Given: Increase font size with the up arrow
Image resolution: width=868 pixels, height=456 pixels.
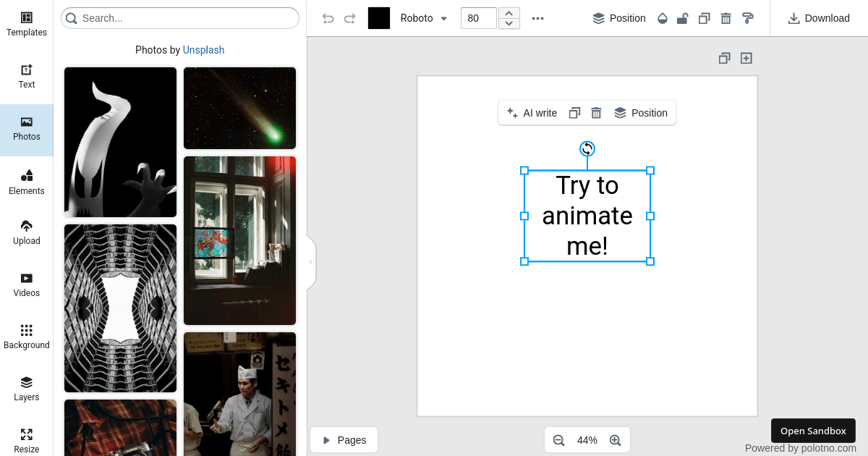Looking at the screenshot, I should point(509,13).
